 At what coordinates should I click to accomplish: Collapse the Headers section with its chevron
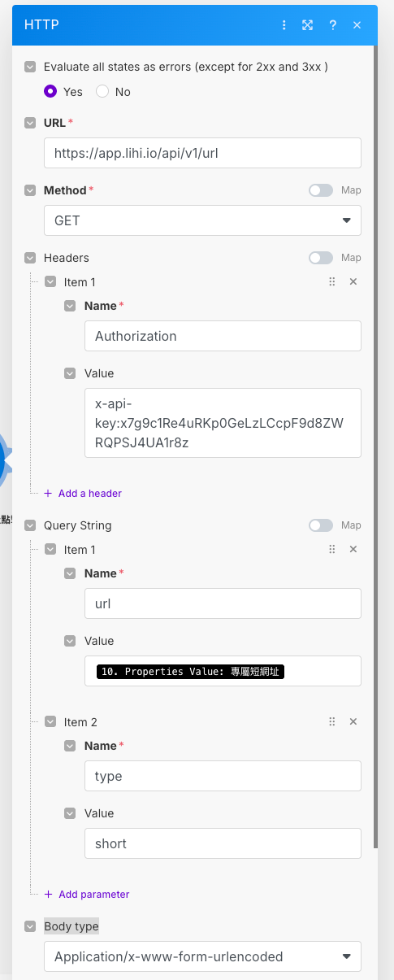click(x=30, y=258)
